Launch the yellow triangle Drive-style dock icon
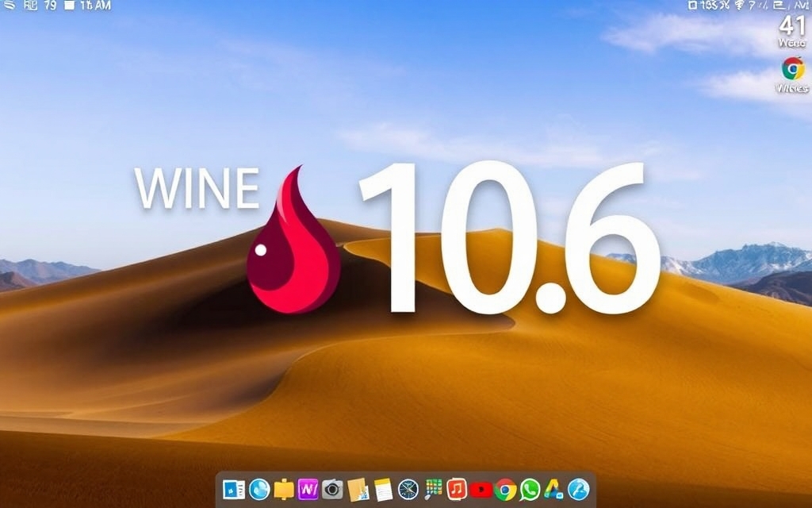 [x=553, y=489]
